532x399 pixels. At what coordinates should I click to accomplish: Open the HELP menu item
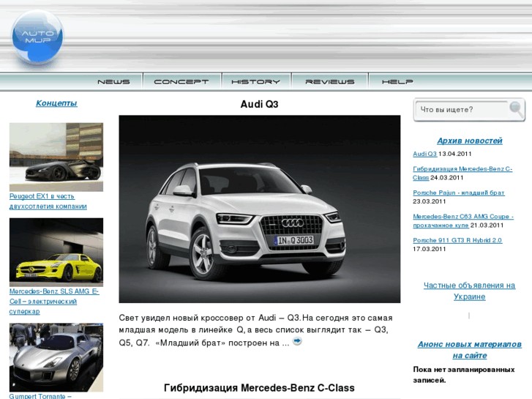[397, 82]
